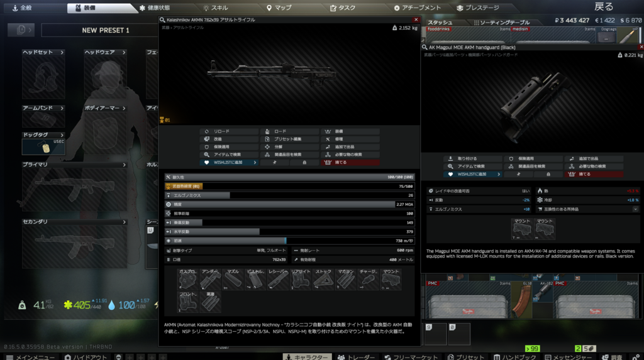Expand the セカンダリ weapon slot chevron

pos(124,222)
